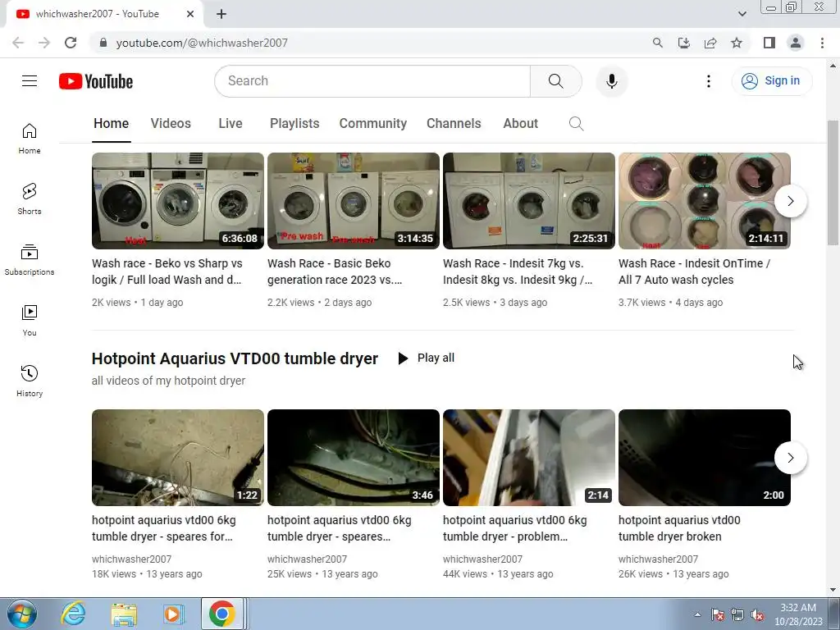The width and height of the screenshot is (840, 630).
Task: Open Indesit OnTime Auto wash cycles title
Action: point(694,272)
